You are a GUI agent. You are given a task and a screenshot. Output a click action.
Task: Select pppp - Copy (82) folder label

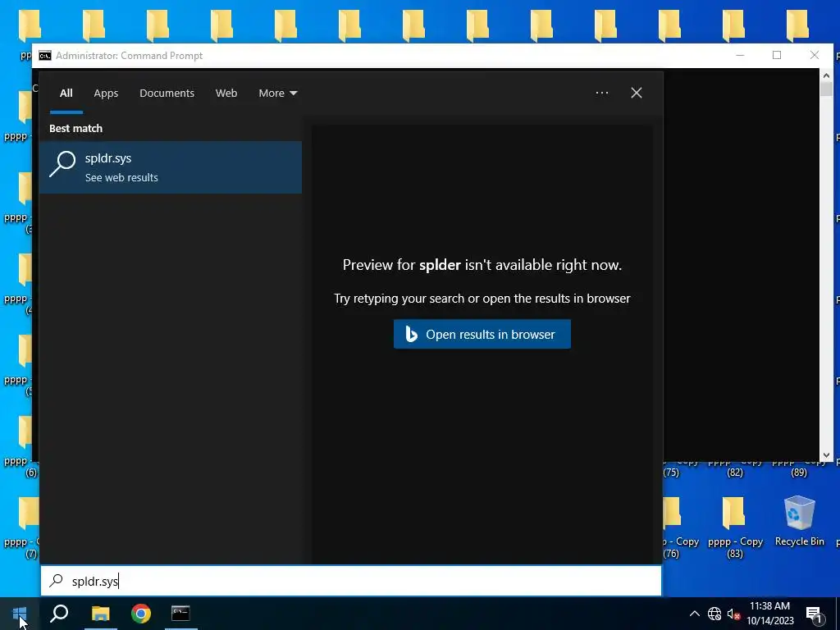(x=735, y=467)
